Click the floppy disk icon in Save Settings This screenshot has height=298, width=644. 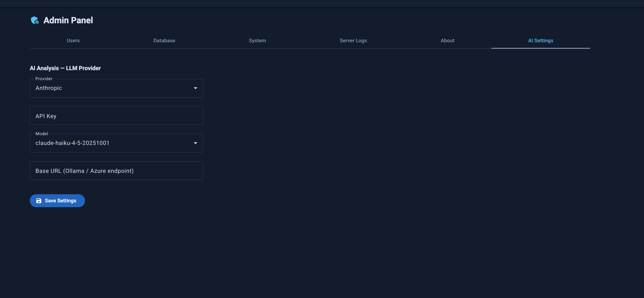coord(39,201)
